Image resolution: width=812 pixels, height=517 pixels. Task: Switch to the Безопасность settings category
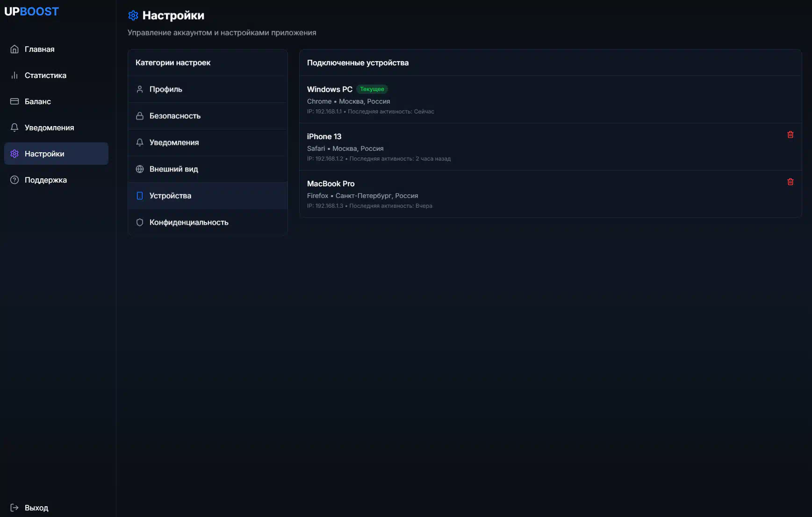[175, 116]
